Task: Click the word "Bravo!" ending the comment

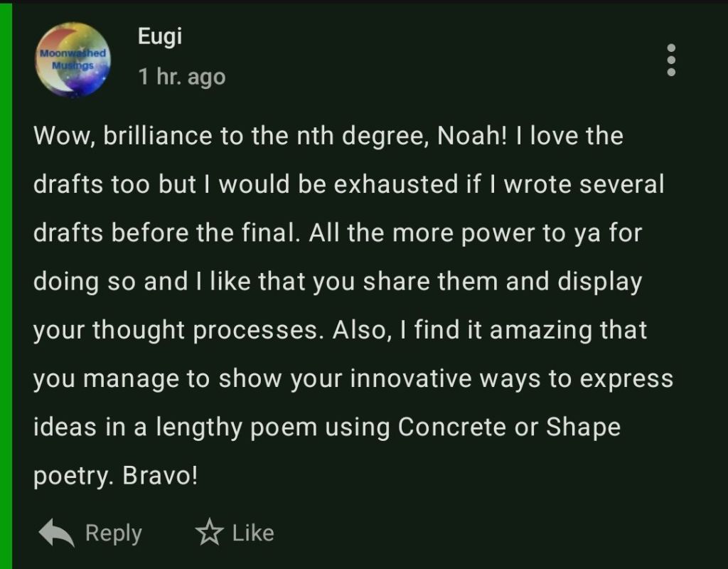Action: coord(160,476)
